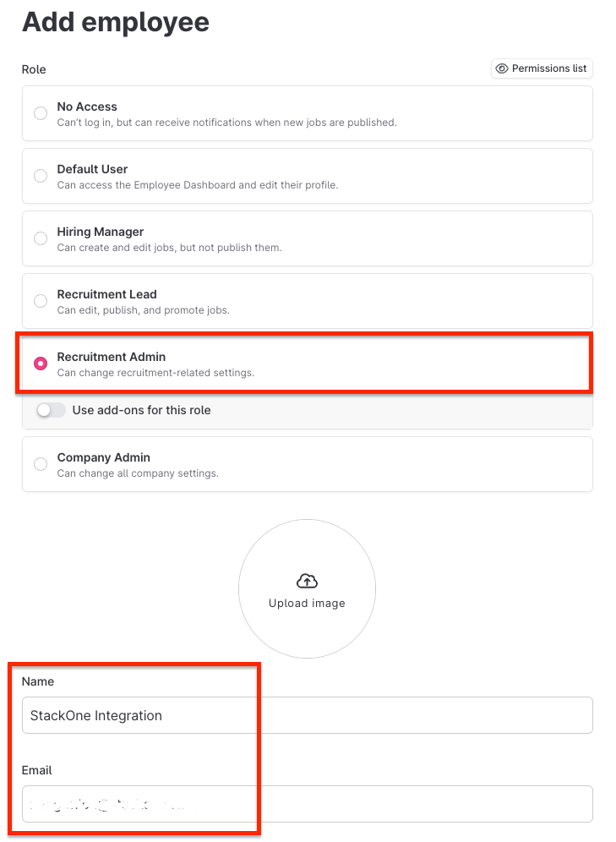
Task: Click the No Access role description text
Action: (227, 123)
